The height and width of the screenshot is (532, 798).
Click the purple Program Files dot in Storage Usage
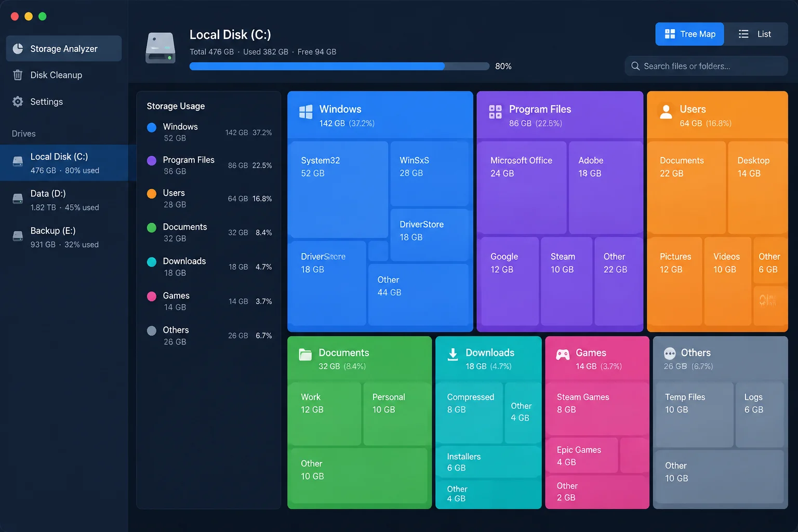152,161
